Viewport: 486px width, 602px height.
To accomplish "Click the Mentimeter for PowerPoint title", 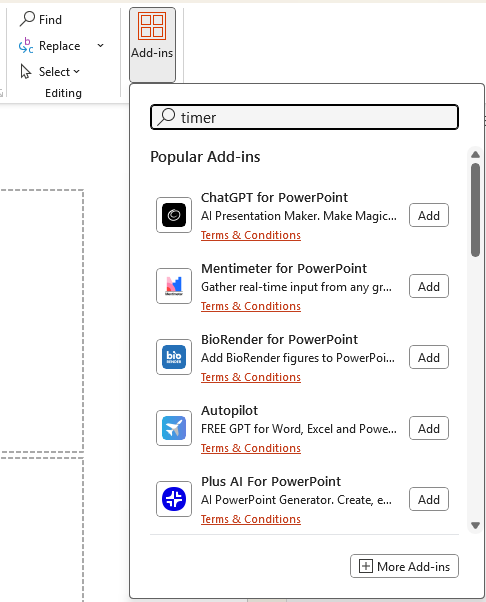I will (284, 269).
